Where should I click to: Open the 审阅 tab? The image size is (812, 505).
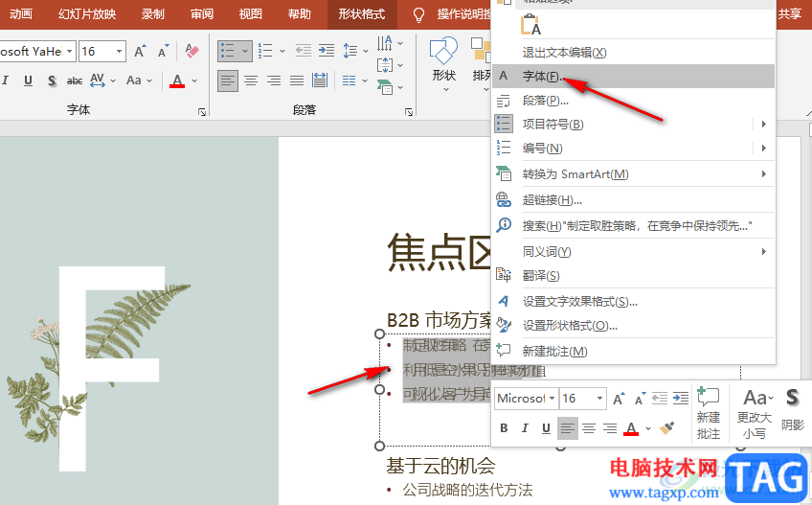[202, 14]
